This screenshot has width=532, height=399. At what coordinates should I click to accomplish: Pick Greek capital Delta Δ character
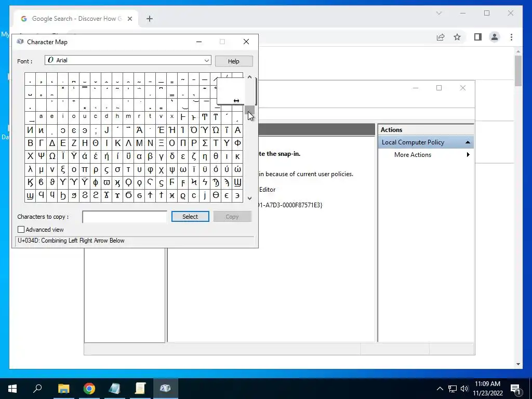52,143
